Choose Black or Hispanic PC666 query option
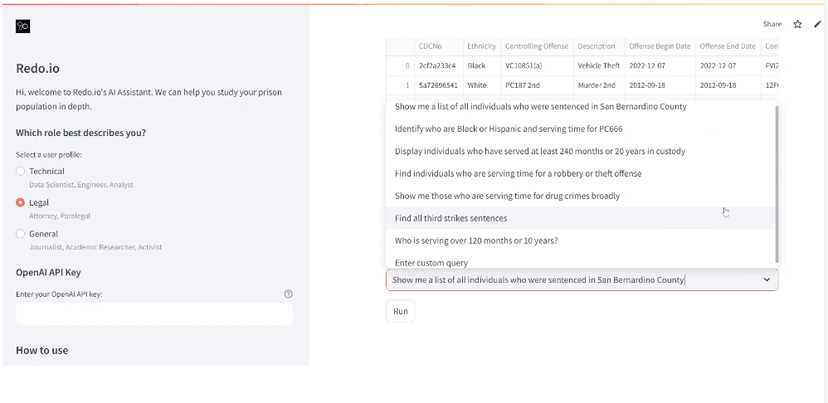This screenshot has width=828, height=403. [506, 129]
